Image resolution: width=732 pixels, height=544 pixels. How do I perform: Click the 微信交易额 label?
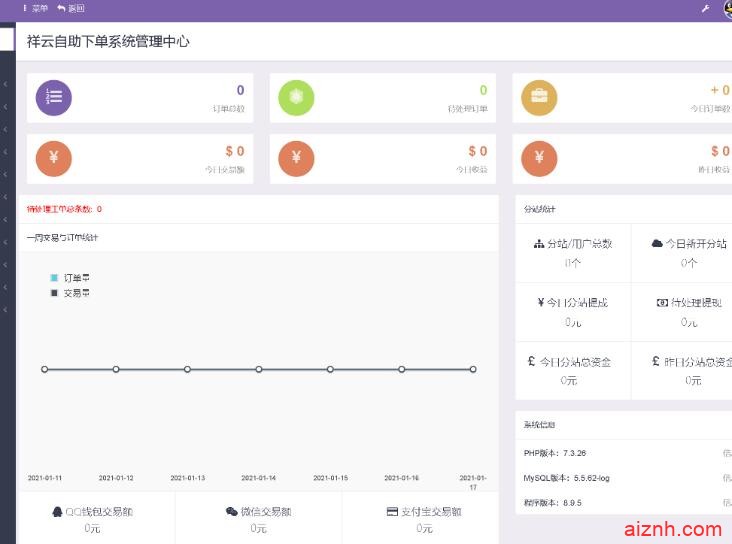(x=266, y=512)
